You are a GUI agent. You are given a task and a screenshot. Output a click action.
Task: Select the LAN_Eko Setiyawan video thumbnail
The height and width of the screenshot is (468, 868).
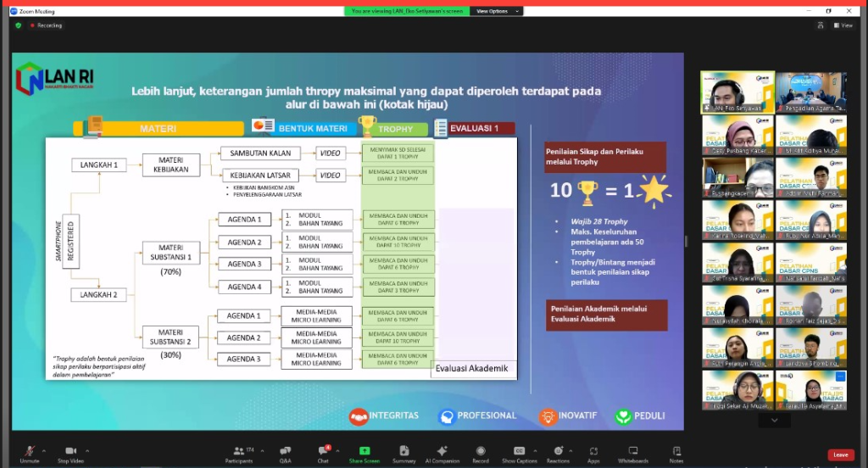tap(737, 92)
